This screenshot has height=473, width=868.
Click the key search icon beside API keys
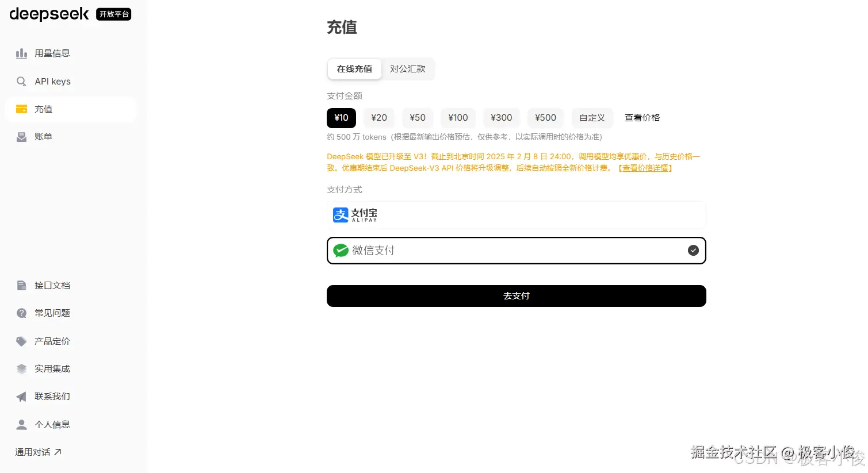pos(21,82)
